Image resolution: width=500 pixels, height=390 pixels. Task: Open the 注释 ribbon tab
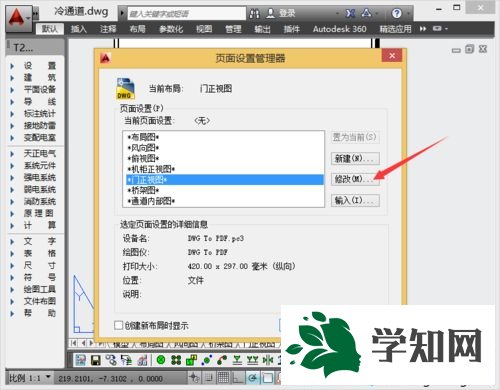point(108,29)
